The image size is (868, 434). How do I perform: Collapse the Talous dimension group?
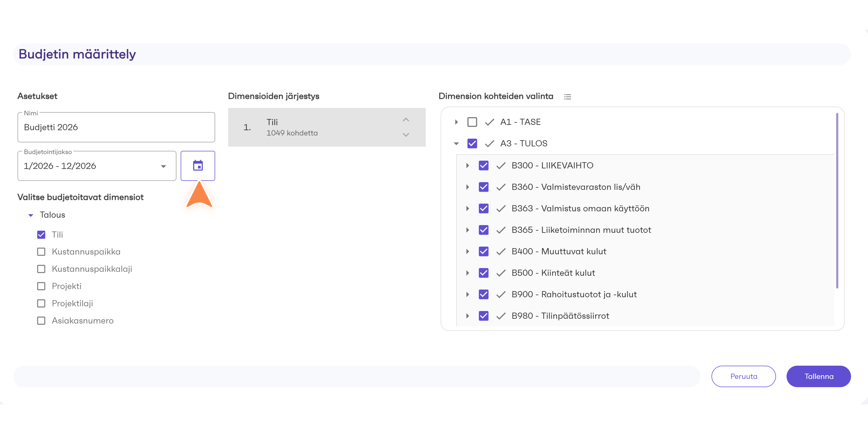coord(31,215)
